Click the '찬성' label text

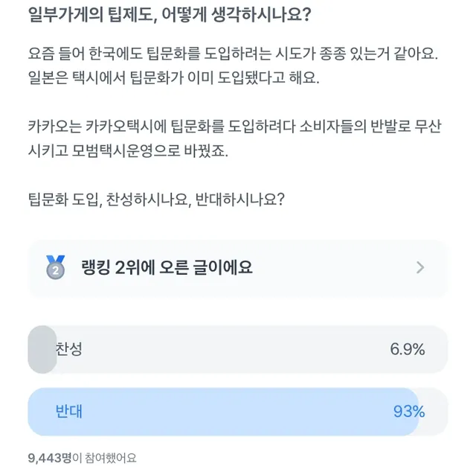68,349
